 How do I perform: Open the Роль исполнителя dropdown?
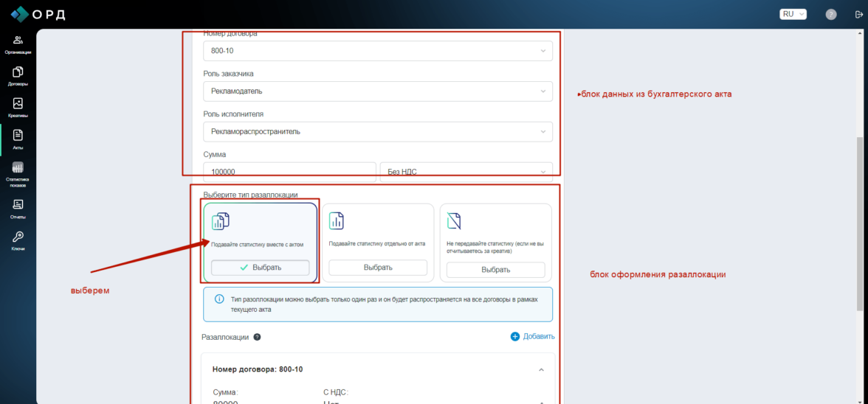tap(378, 131)
